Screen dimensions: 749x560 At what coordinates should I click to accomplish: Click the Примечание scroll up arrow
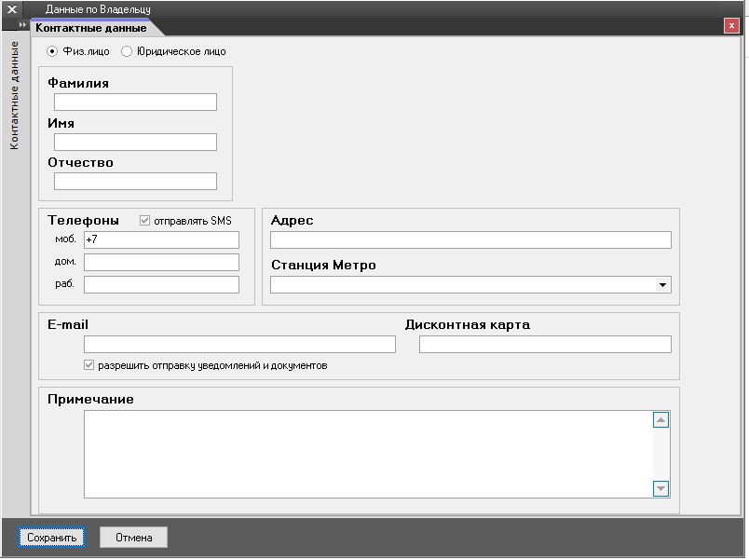tap(660, 420)
